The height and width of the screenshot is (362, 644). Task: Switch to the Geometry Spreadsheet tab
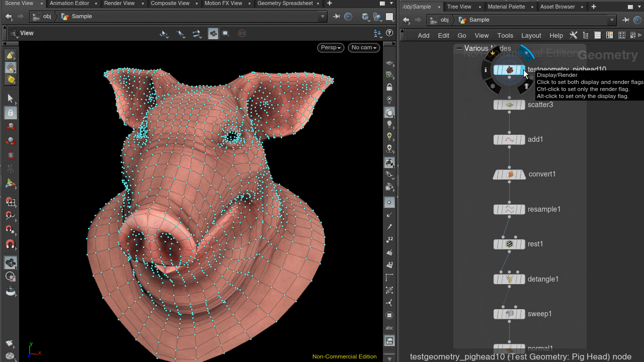[x=285, y=4]
